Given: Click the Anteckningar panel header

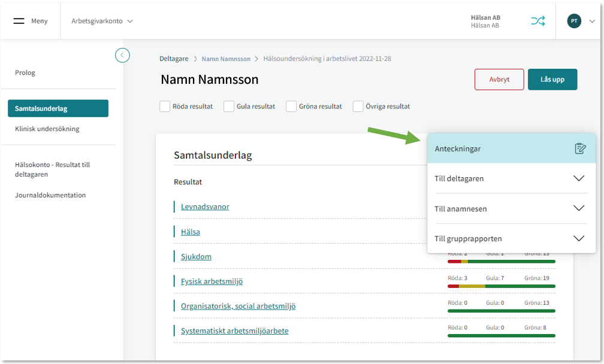Looking at the screenshot, I should [511, 148].
